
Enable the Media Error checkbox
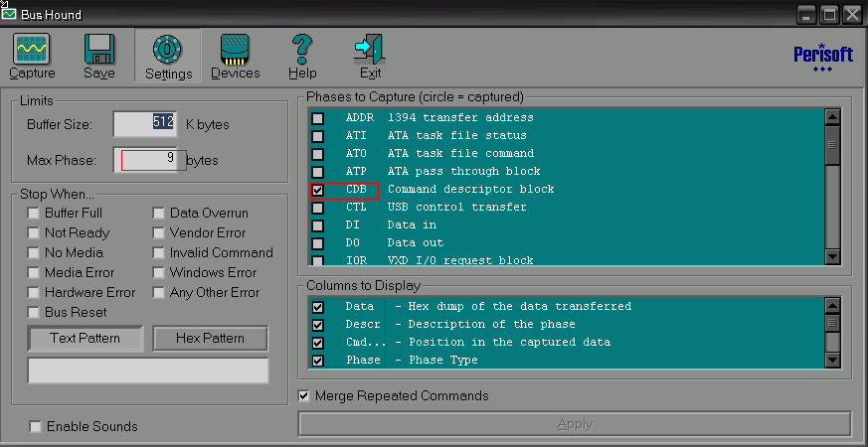[34, 273]
